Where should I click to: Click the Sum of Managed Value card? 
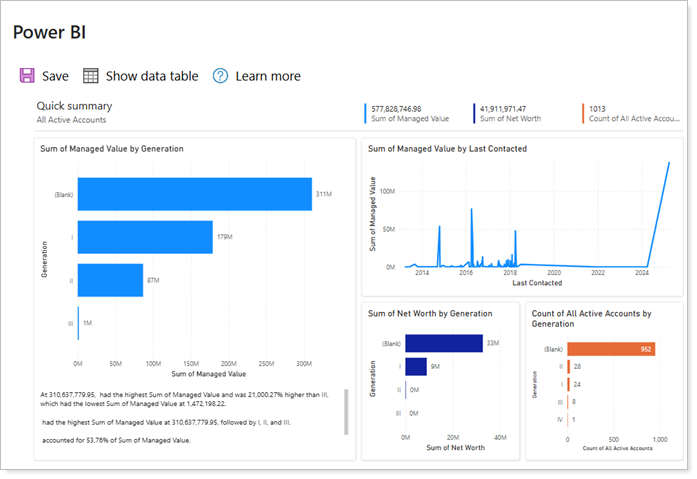(410, 113)
